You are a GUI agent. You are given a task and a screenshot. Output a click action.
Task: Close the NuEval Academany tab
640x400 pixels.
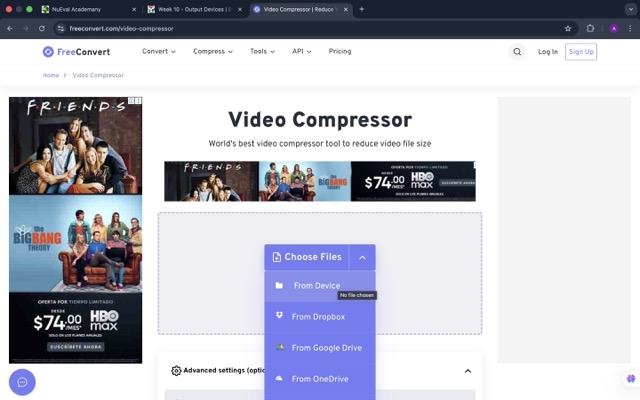coord(134,9)
